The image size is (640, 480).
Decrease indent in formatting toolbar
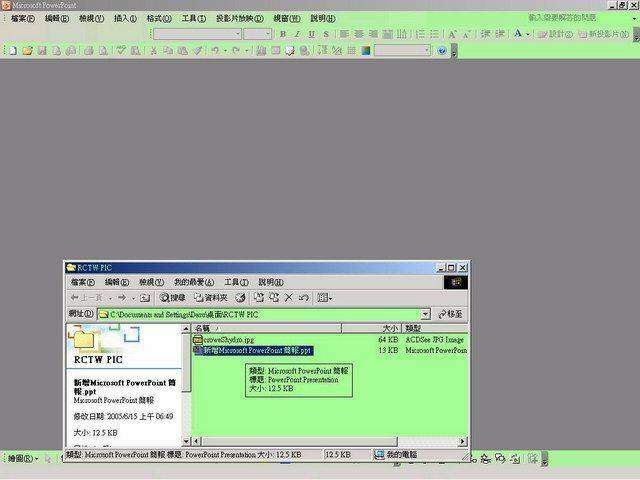click(x=485, y=34)
